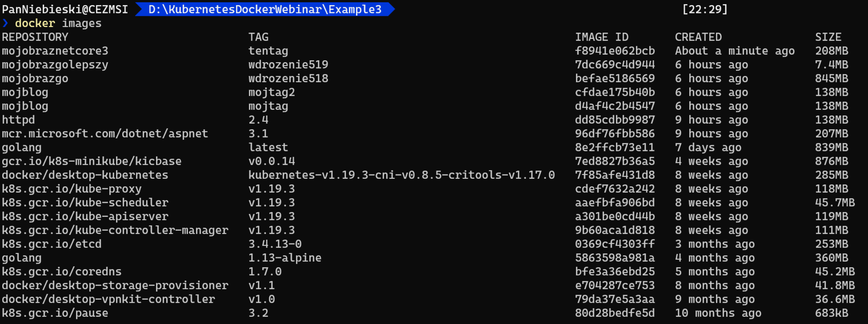Click the 45.7MB size value
This screenshot has width=868, height=324.
[x=835, y=202]
